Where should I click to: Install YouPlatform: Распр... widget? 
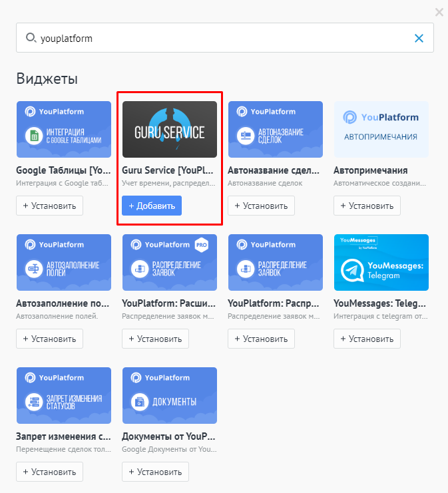point(261,339)
